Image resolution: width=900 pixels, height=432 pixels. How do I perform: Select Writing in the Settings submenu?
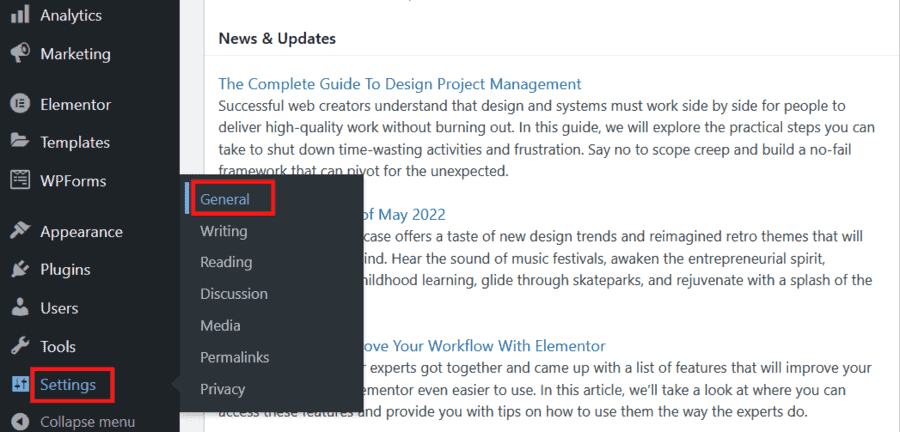click(223, 231)
